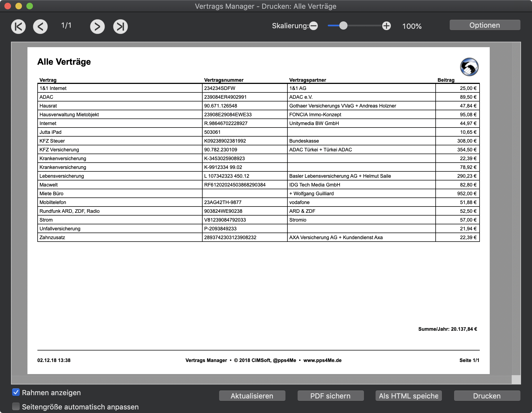Click Gothaer Versicherungs VVaG partner cell

(361, 106)
